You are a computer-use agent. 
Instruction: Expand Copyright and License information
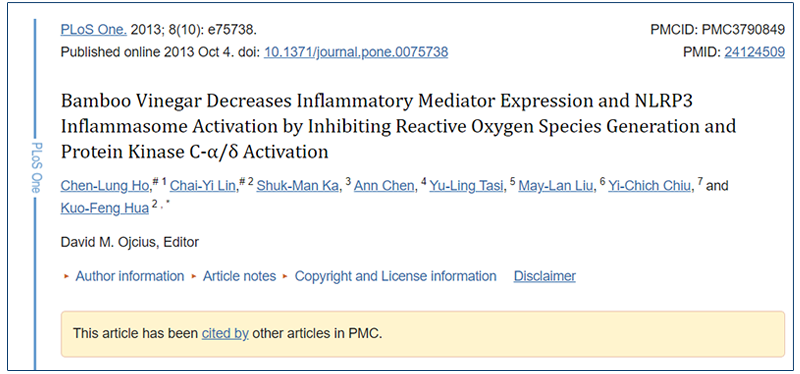tap(395, 277)
